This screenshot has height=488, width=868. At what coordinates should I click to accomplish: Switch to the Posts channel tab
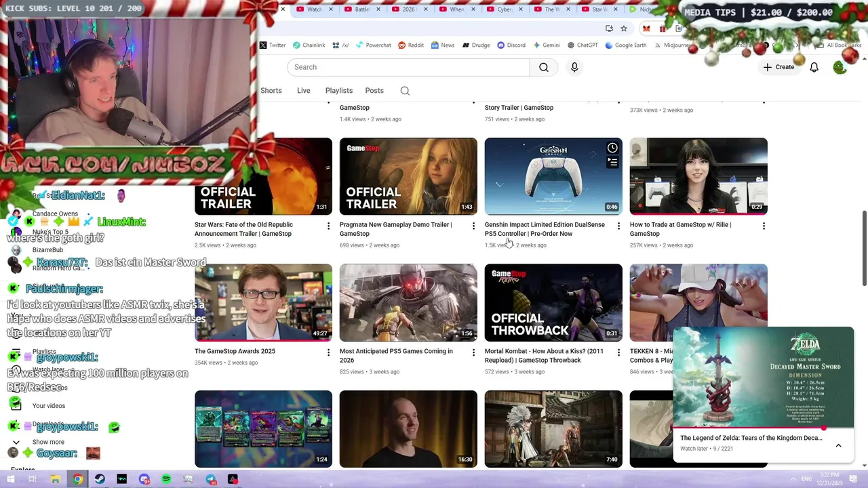coord(374,91)
